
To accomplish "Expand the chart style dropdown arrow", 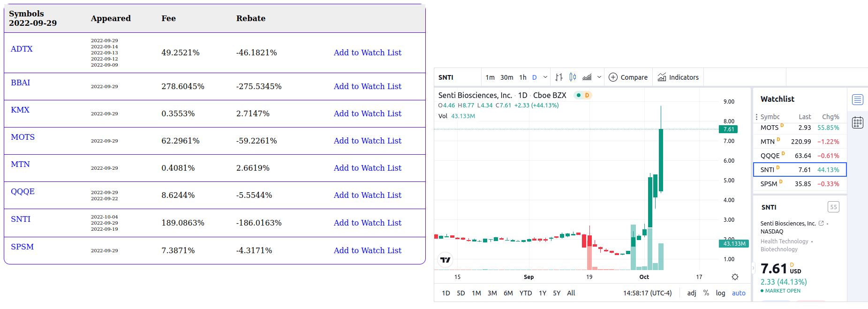I will pyautogui.click(x=599, y=77).
